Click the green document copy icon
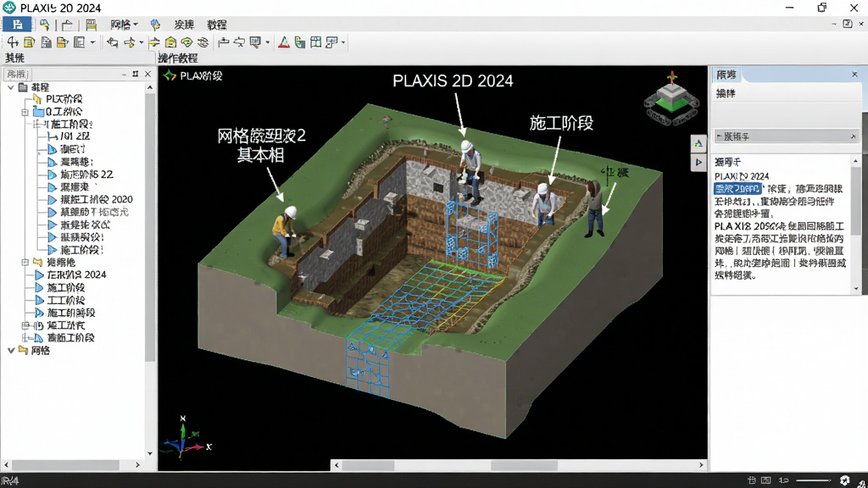This screenshot has width=868, height=488. tap(300, 42)
